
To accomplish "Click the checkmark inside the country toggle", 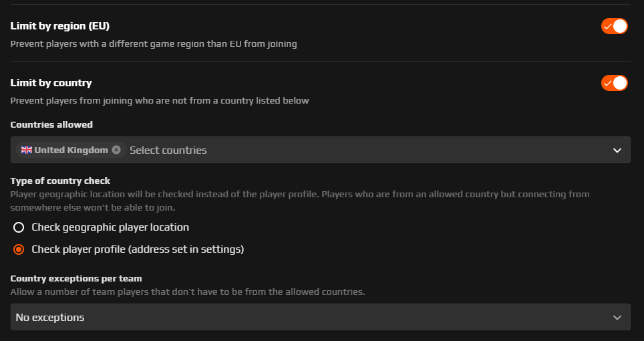I will click(x=609, y=84).
